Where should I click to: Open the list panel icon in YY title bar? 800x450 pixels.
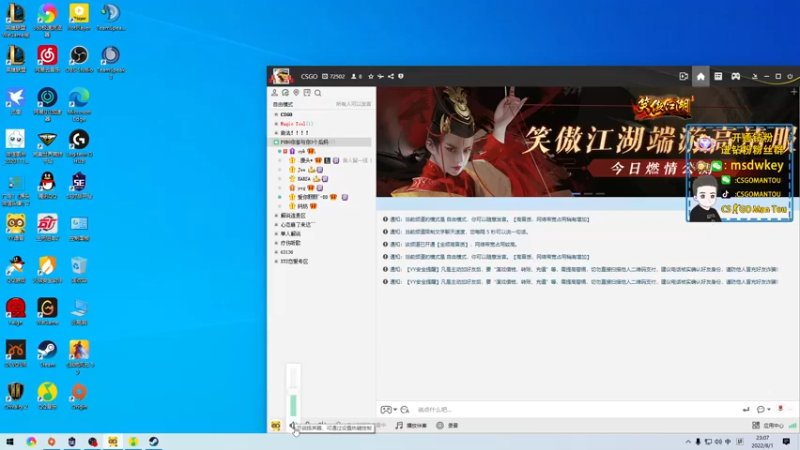coord(718,77)
